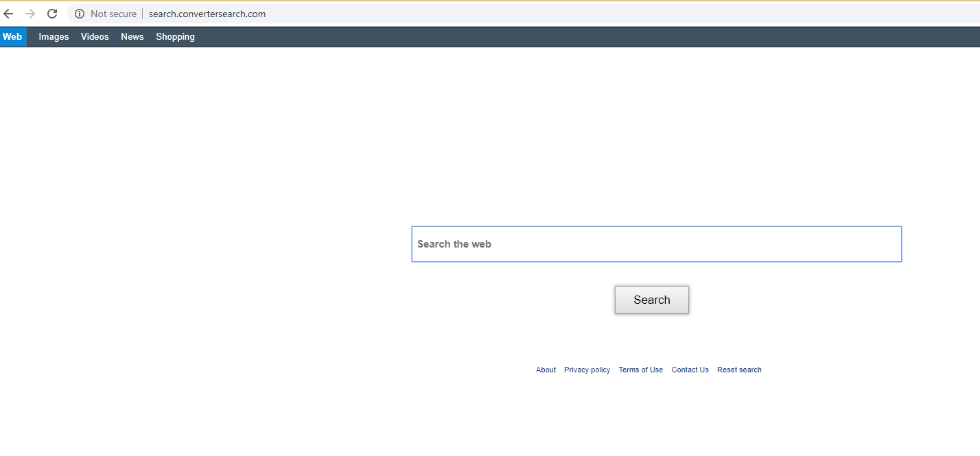Open the Images search tab
This screenshot has height=456, width=980.
click(54, 37)
